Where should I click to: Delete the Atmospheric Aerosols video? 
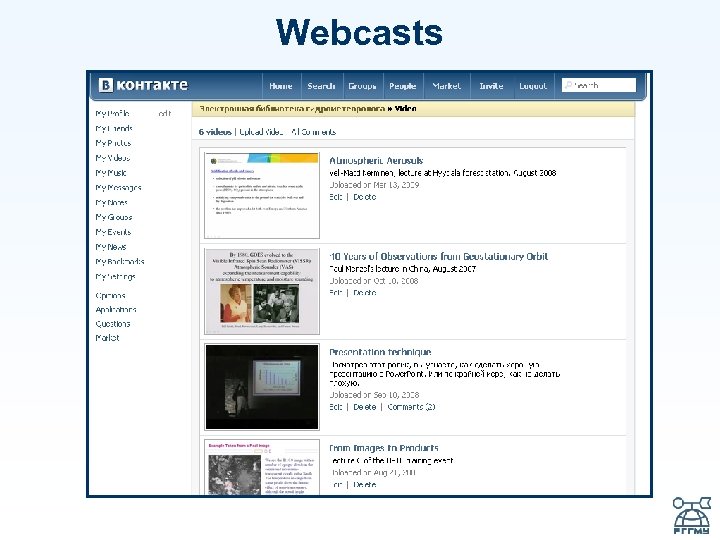pyautogui.click(x=365, y=197)
